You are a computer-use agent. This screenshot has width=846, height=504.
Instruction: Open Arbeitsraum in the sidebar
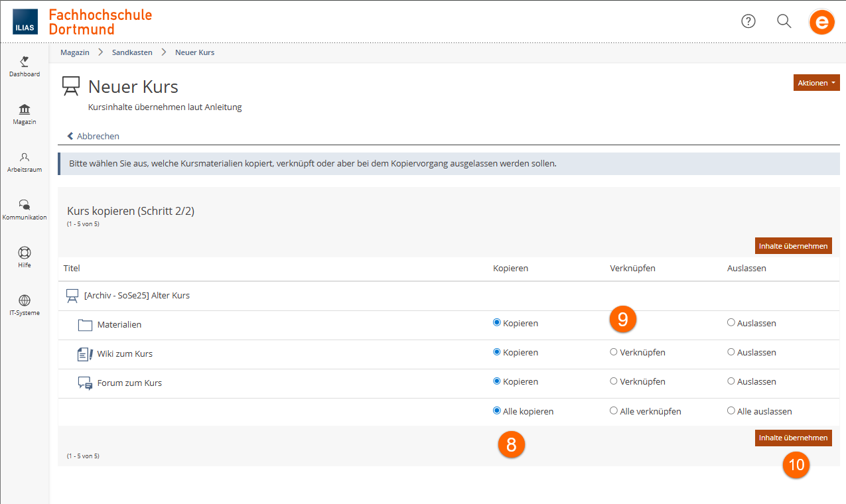[25, 162]
